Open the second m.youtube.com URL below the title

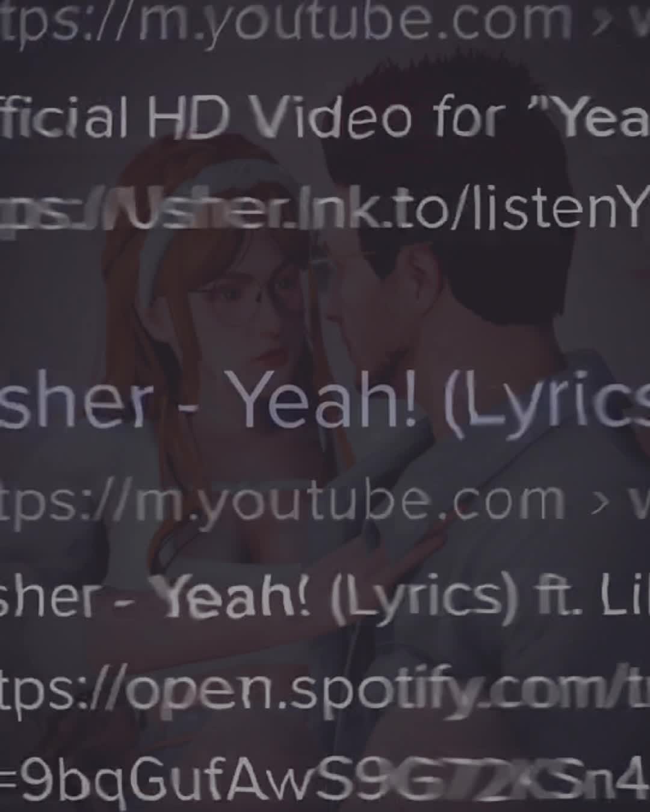283,501
